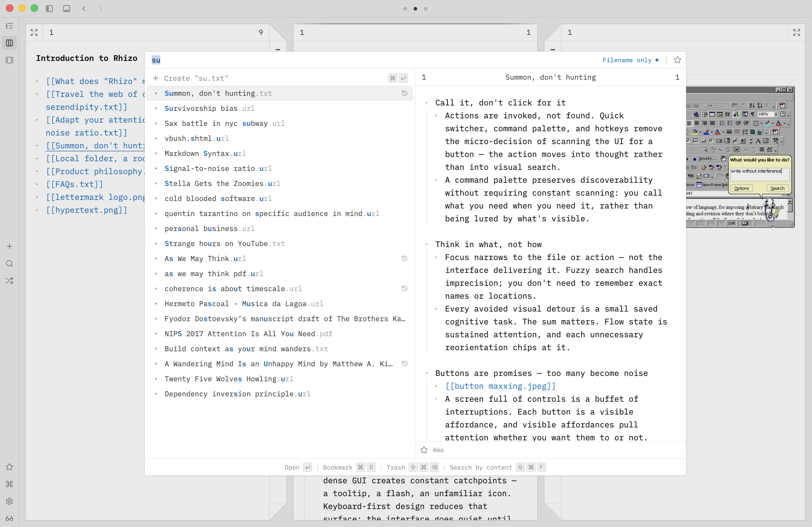The image size is (812, 527).
Task: Expand the right column with the fullscreen icon
Action: (x=797, y=32)
